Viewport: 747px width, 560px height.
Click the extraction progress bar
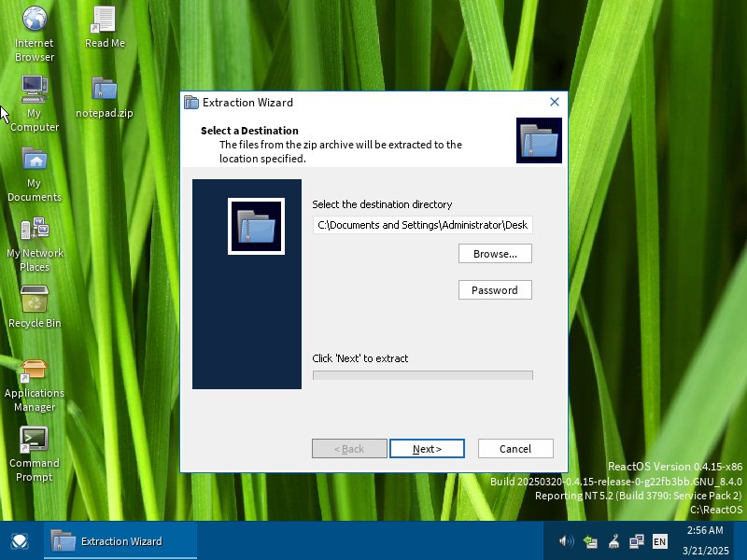click(x=422, y=374)
